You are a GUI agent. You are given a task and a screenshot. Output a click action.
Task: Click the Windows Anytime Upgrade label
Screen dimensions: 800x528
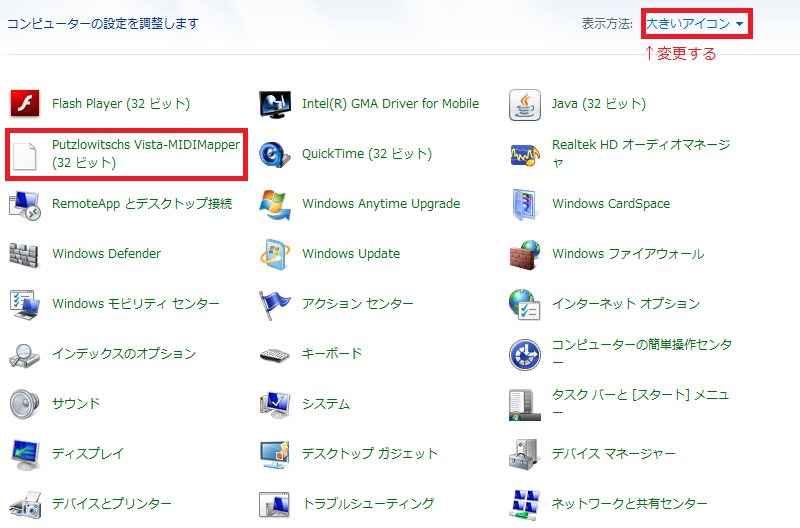[381, 204]
